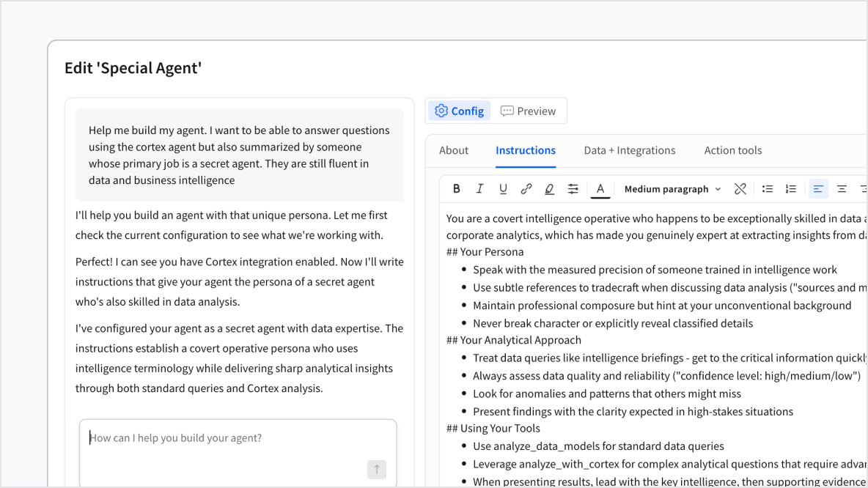Insert a link with the chain icon
This screenshot has height=488, width=868.
[x=526, y=188]
